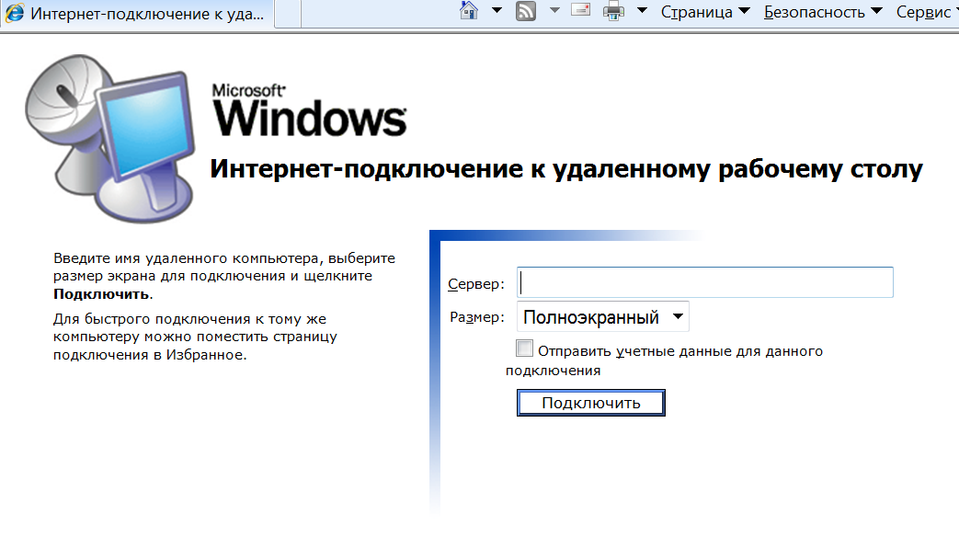Click the Microsoft Windows logo
The image size is (959, 560).
pyautogui.click(x=309, y=110)
